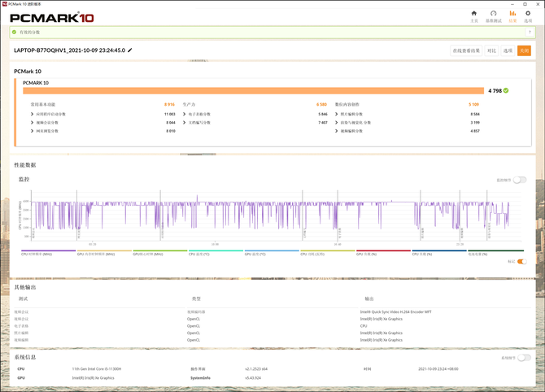Toggle the system information details switch

click(524, 358)
